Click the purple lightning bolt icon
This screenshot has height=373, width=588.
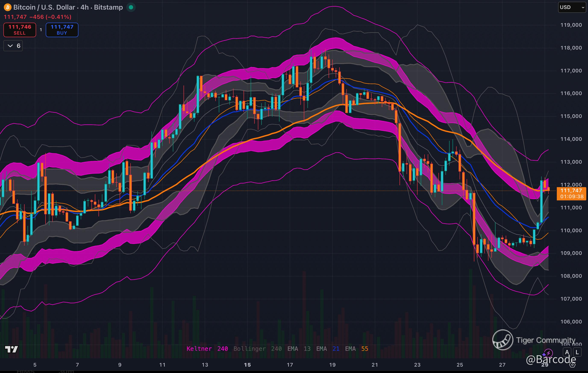click(548, 353)
